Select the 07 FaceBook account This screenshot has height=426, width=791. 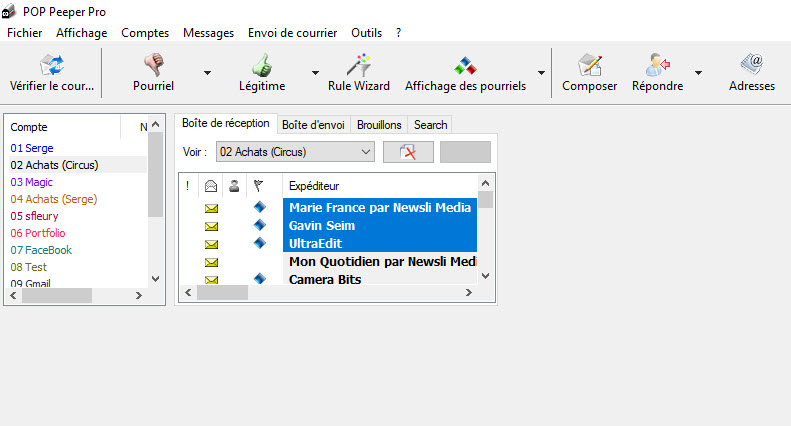(41, 250)
